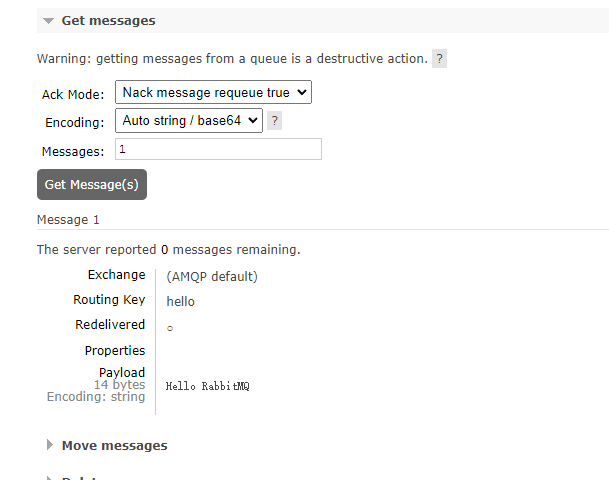The width and height of the screenshot is (609, 480).
Task: Click the Get messages section heading
Action: coord(108,21)
